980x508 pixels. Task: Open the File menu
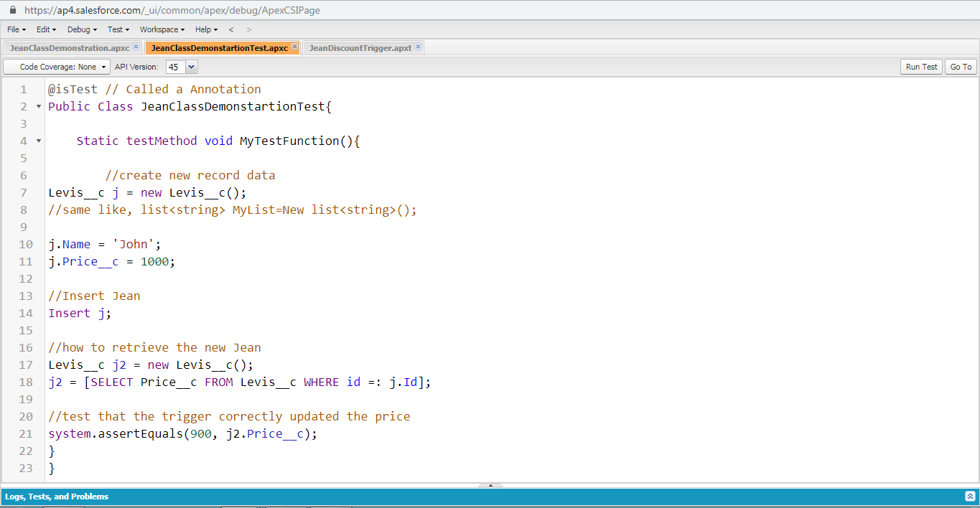(x=16, y=29)
